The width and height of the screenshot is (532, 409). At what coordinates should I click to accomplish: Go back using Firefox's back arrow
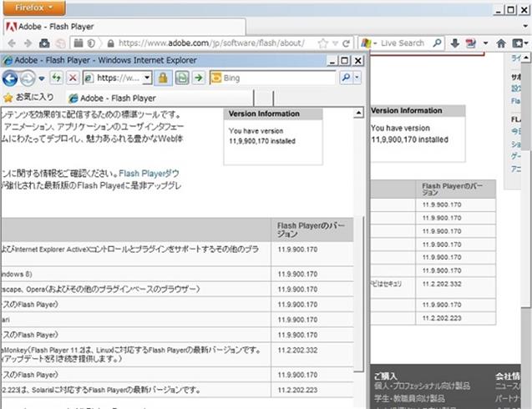[12, 43]
